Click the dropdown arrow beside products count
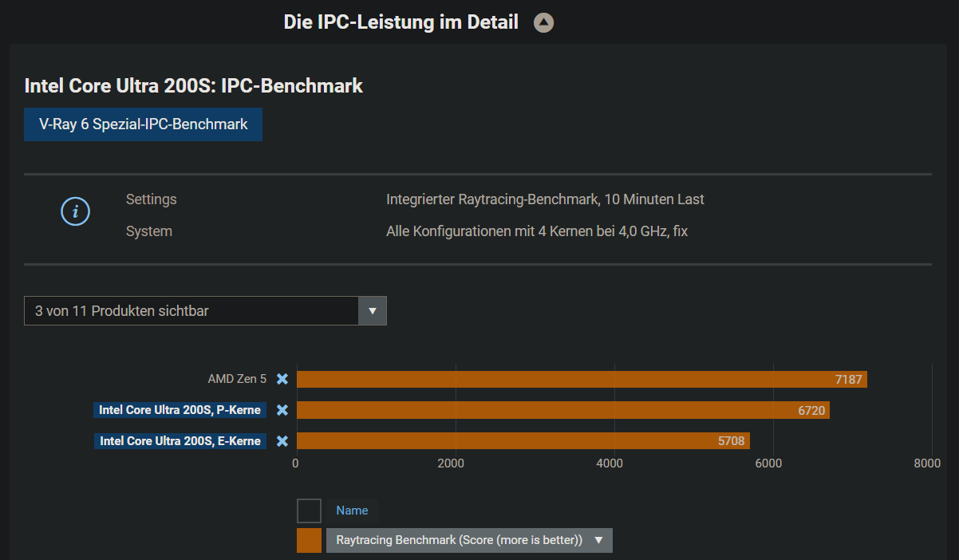The height and width of the screenshot is (560, 959). tap(373, 311)
